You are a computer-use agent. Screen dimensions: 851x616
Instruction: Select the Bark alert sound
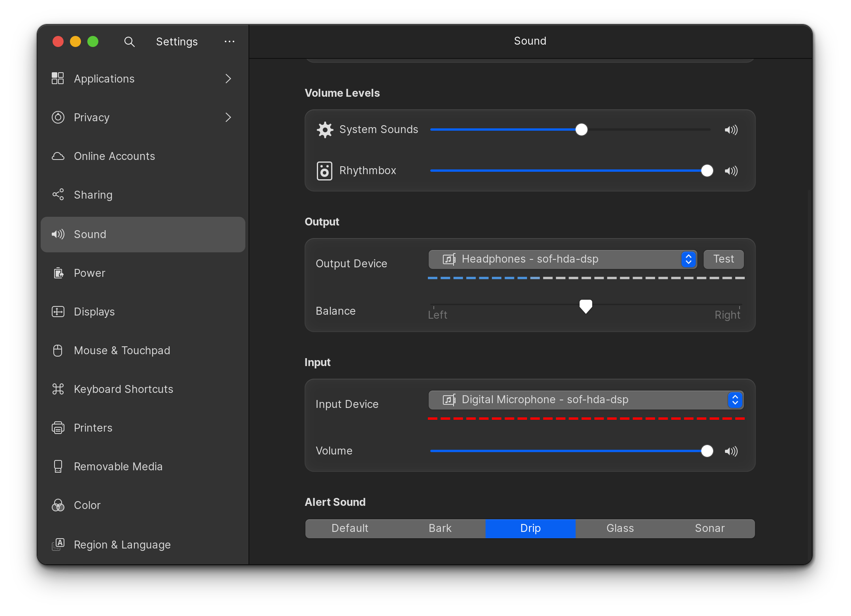440,528
